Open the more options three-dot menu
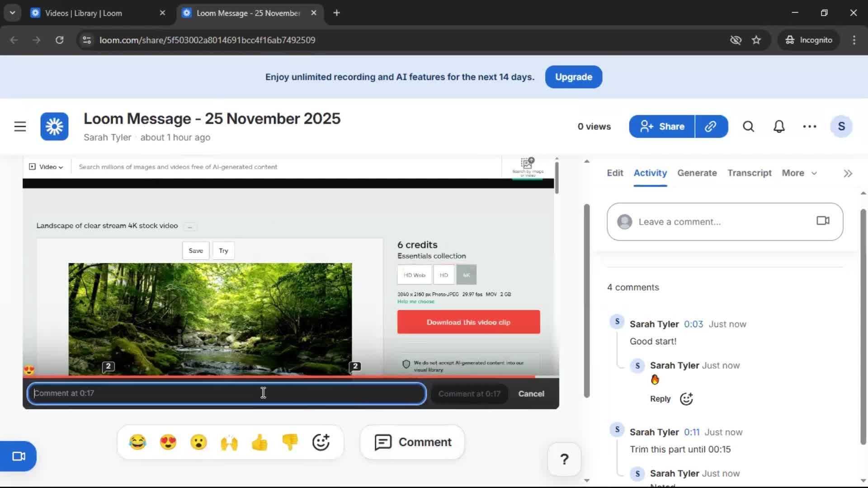Screen dimensions: 868x488 [x=809, y=127]
